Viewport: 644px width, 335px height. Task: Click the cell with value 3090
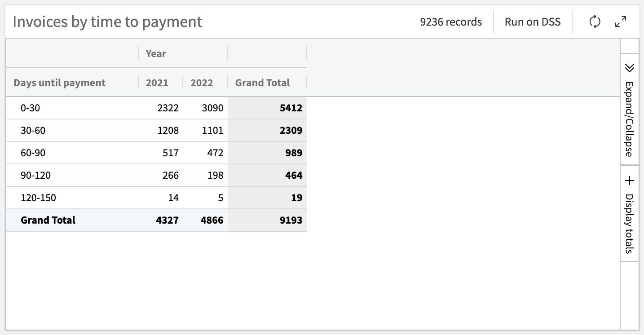[x=213, y=108]
